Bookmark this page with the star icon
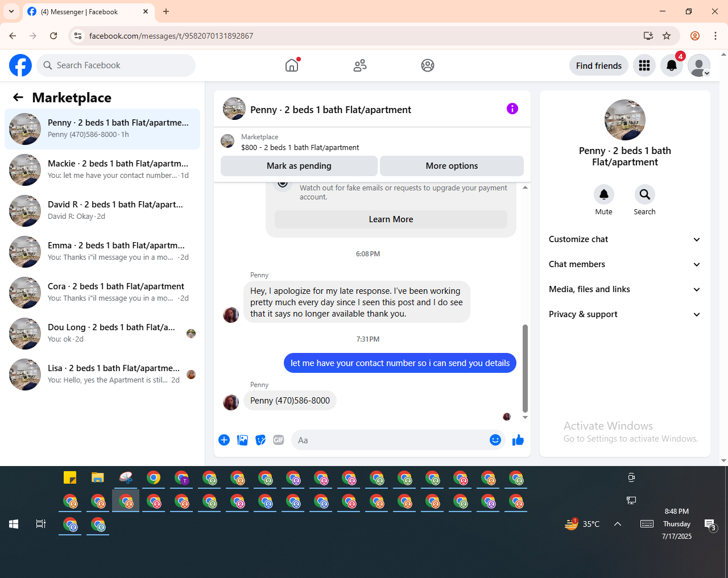 tap(667, 36)
